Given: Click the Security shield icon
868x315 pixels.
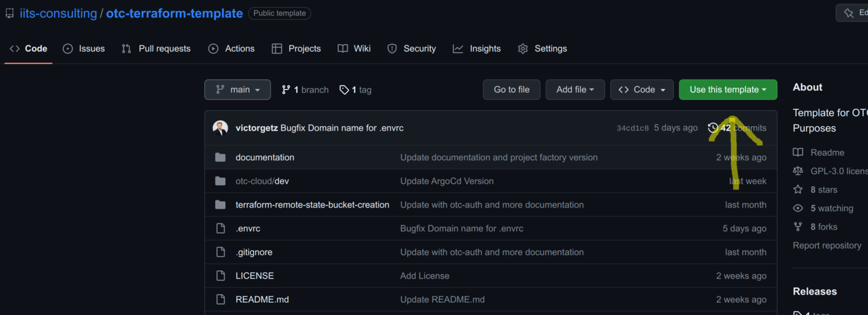Looking at the screenshot, I should coord(392,49).
